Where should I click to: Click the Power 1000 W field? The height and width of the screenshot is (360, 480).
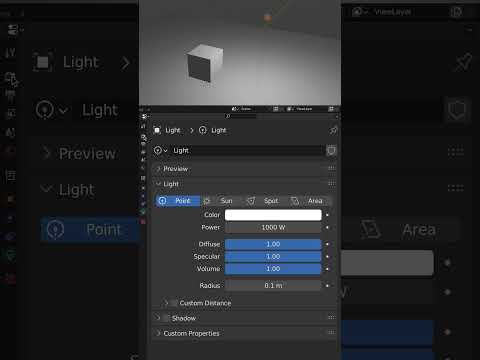pos(273,228)
